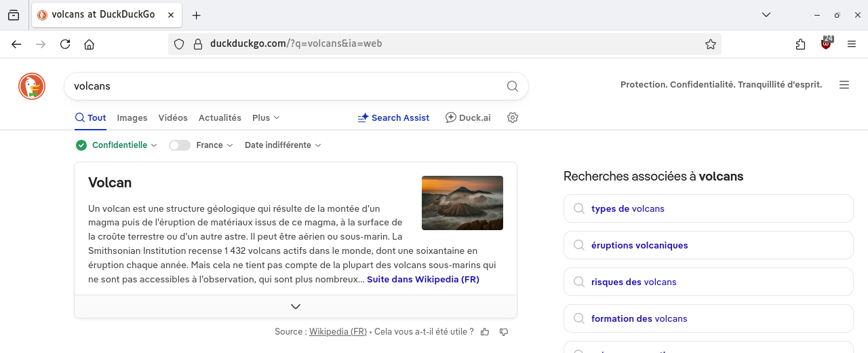Screen dimensions: 868x353
Task: Open the France region dropdown
Action: pos(214,145)
